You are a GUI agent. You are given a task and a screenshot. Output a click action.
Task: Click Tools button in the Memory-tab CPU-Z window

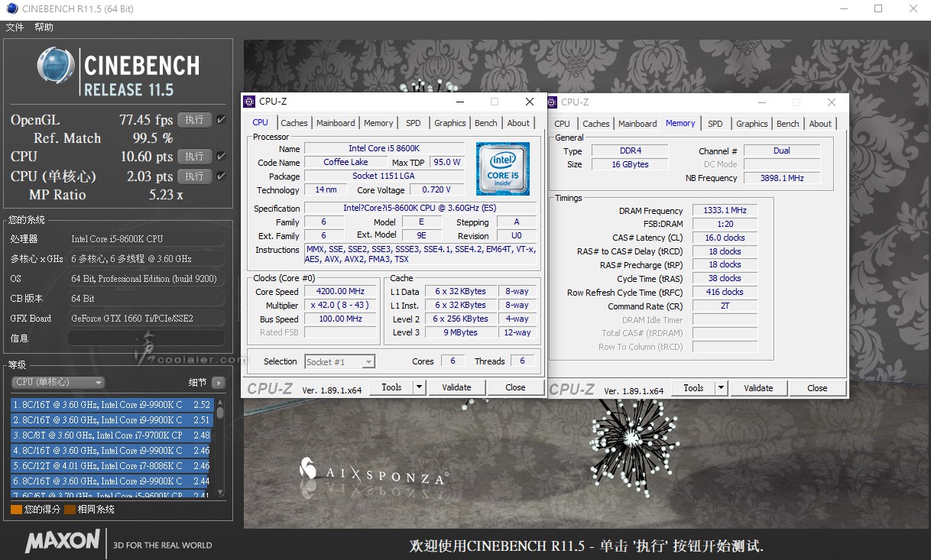[693, 388]
